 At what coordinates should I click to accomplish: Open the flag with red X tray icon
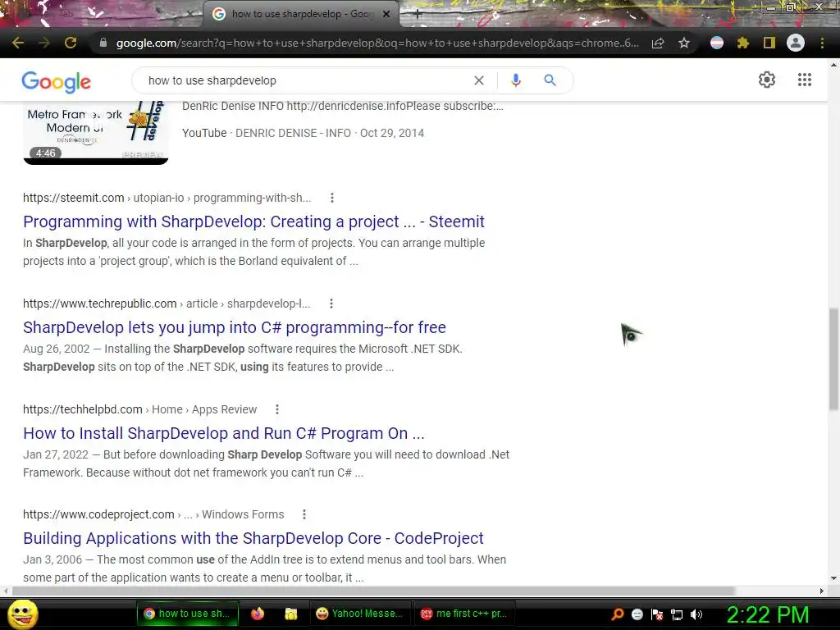(657, 614)
